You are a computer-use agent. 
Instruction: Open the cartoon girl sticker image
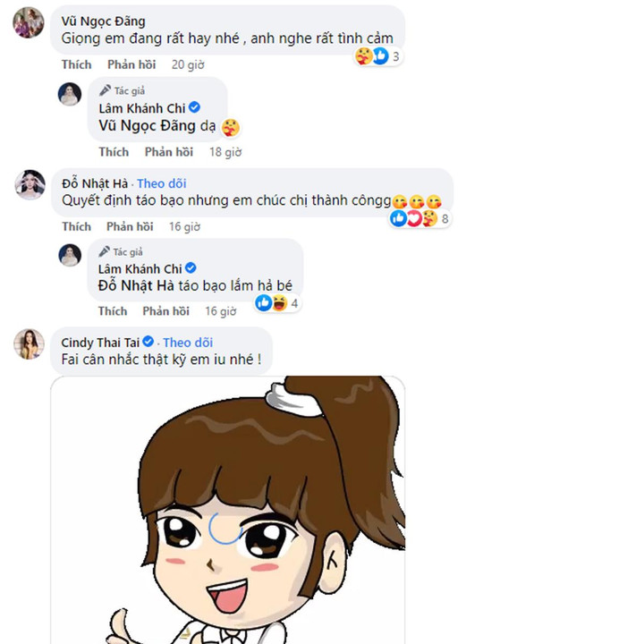tap(228, 510)
